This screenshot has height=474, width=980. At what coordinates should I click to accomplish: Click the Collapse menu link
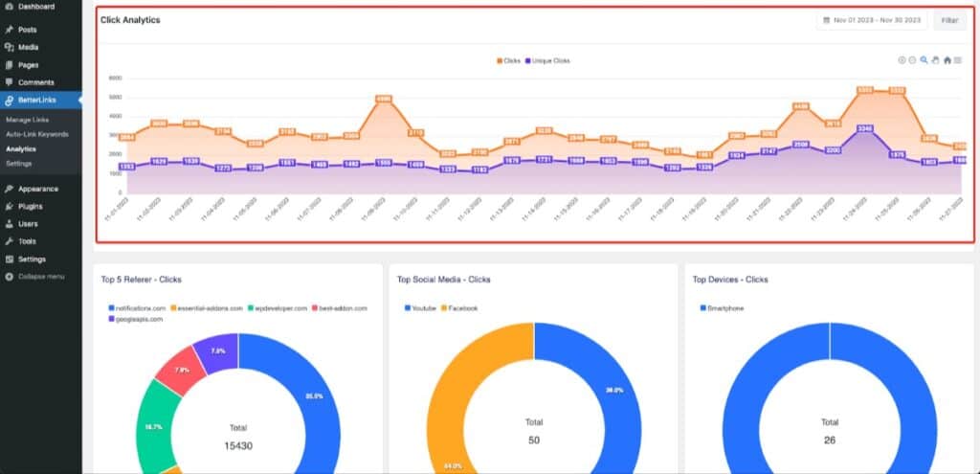[41, 277]
